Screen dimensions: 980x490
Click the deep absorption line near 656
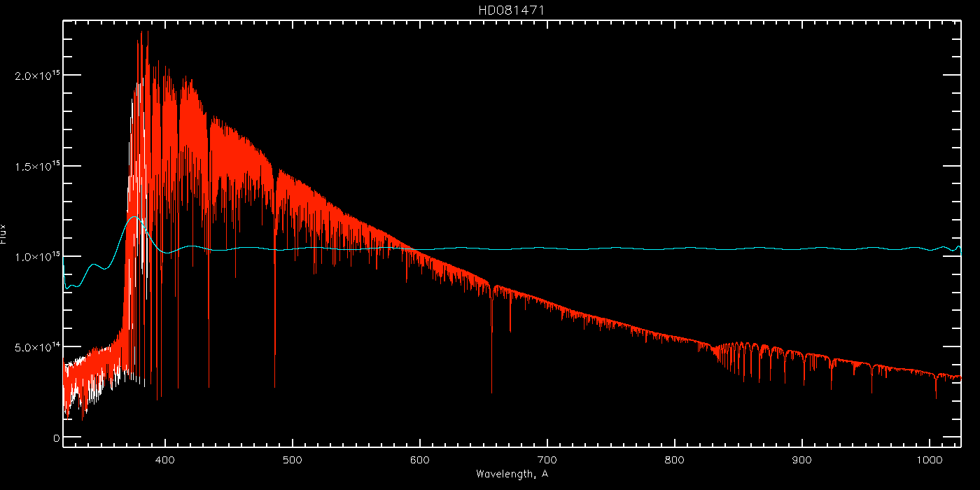point(491,339)
